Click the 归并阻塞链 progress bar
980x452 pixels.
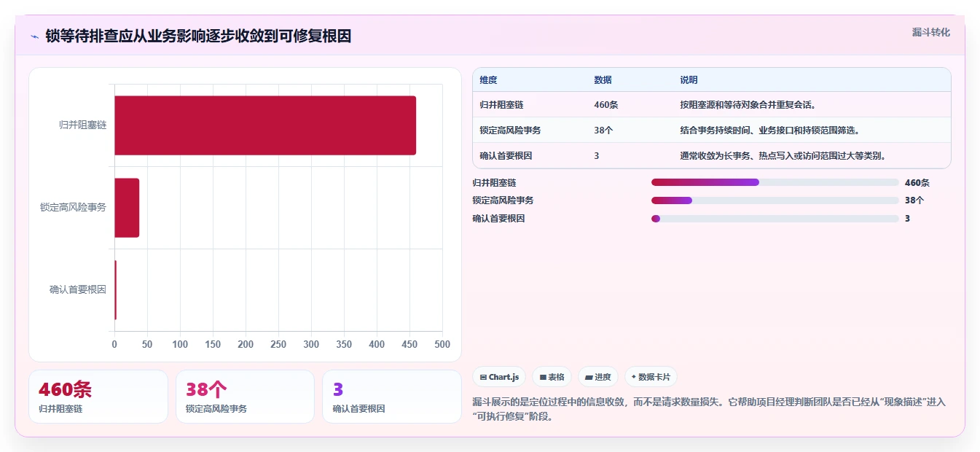(775, 183)
